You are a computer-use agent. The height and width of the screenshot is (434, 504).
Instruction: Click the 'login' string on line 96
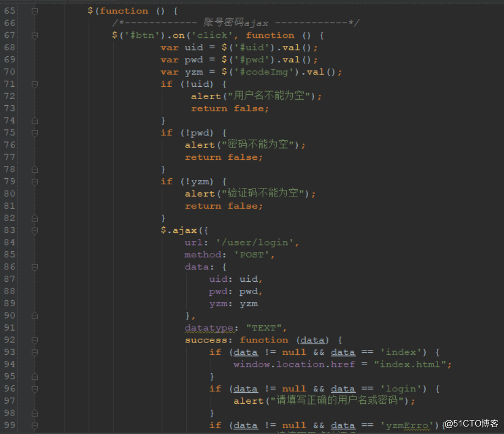pyautogui.click(x=401, y=388)
